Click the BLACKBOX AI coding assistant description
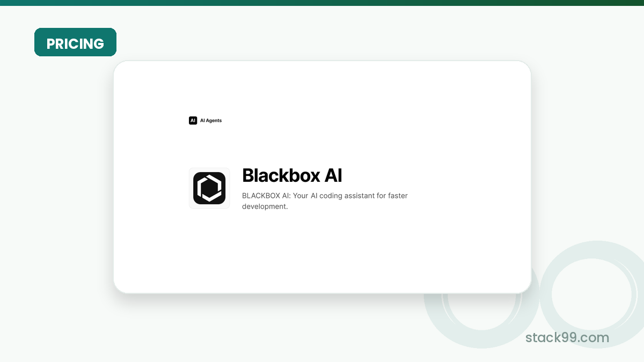 point(325,201)
